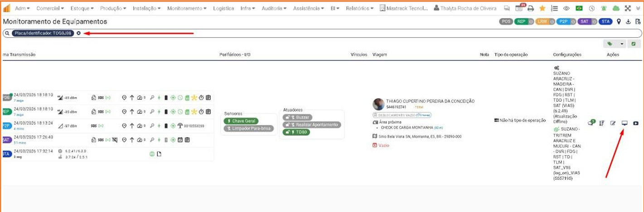Click the orange favorites star icon
This screenshot has height=212, width=644.
tap(542, 8)
